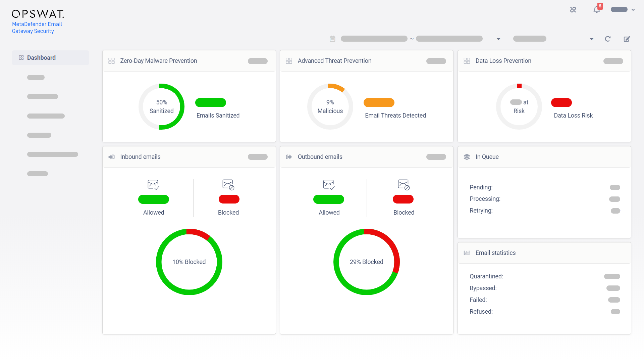This screenshot has width=644, height=360.
Task: Click the edit/compose icon at top right
Action: pyautogui.click(x=627, y=39)
